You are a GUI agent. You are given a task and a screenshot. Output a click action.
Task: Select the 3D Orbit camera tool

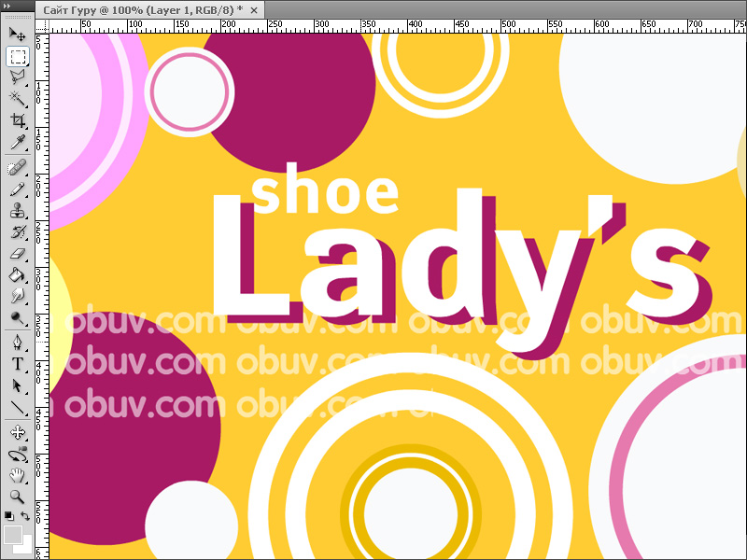[x=17, y=455]
